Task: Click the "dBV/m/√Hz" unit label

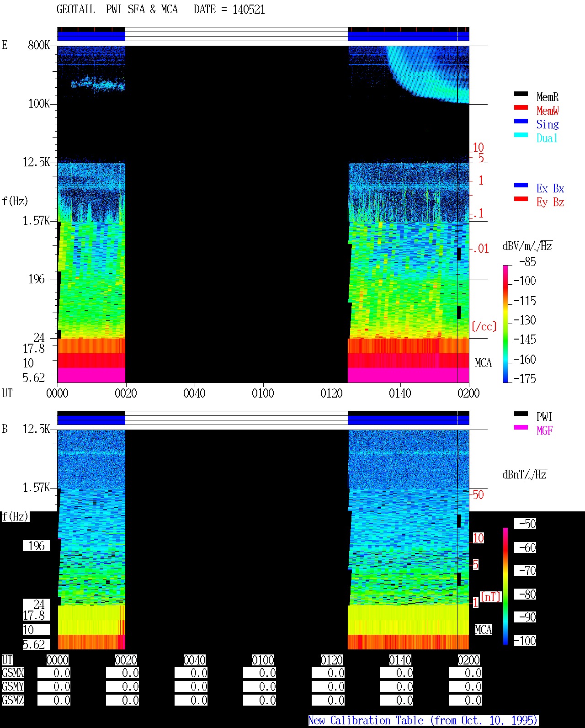Action: [x=527, y=246]
